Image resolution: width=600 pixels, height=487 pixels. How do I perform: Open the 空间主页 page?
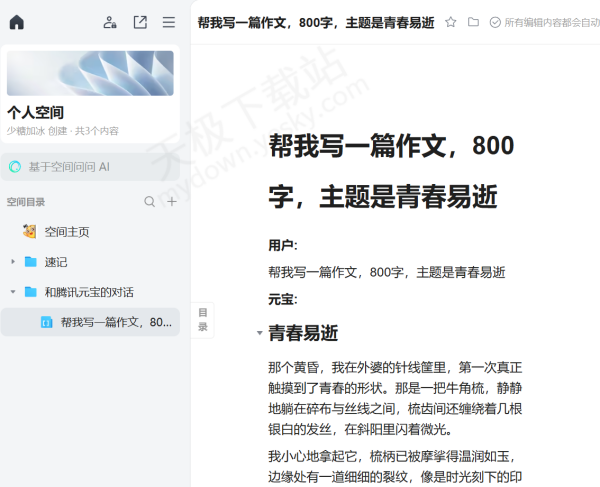tap(66, 231)
